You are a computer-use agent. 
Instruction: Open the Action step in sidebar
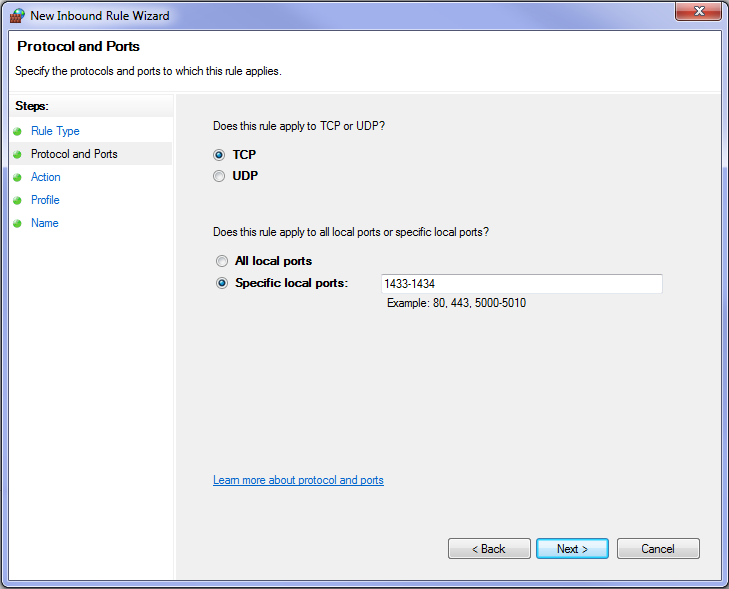point(46,177)
